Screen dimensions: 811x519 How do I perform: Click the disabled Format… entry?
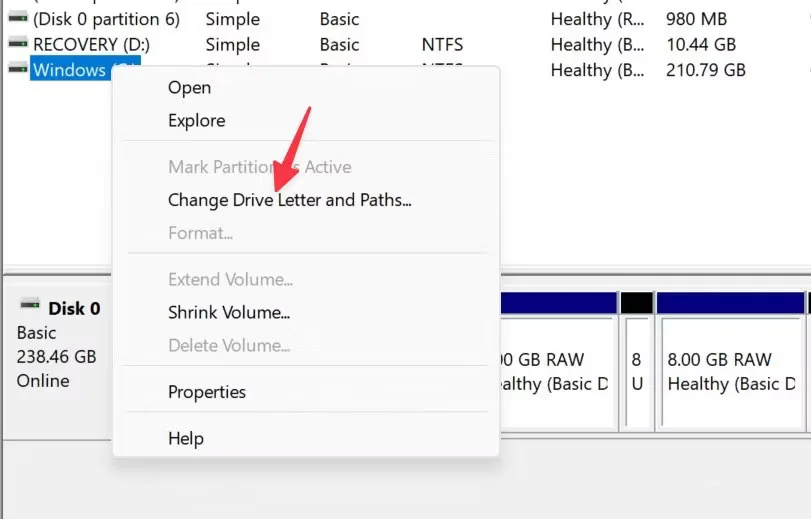coord(200,233)
